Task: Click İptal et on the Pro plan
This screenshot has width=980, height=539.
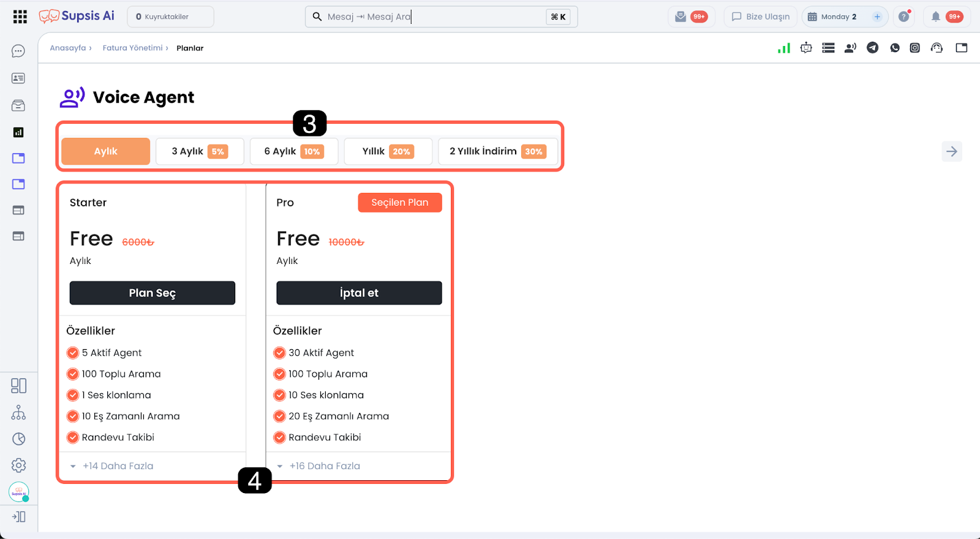Action: point(359,293)
